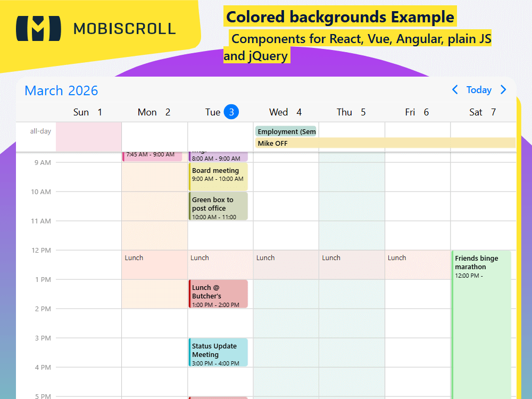Click the next week chevron arrow
The height and width of the screenshot is (399, 532).
pyautogui.click(x=503, y=90)
